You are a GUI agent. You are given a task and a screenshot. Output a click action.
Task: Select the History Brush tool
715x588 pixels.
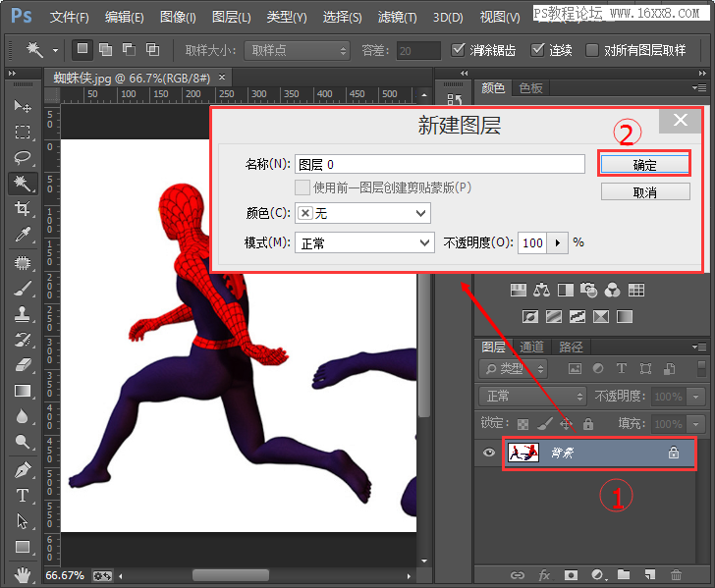pos(22,340)
